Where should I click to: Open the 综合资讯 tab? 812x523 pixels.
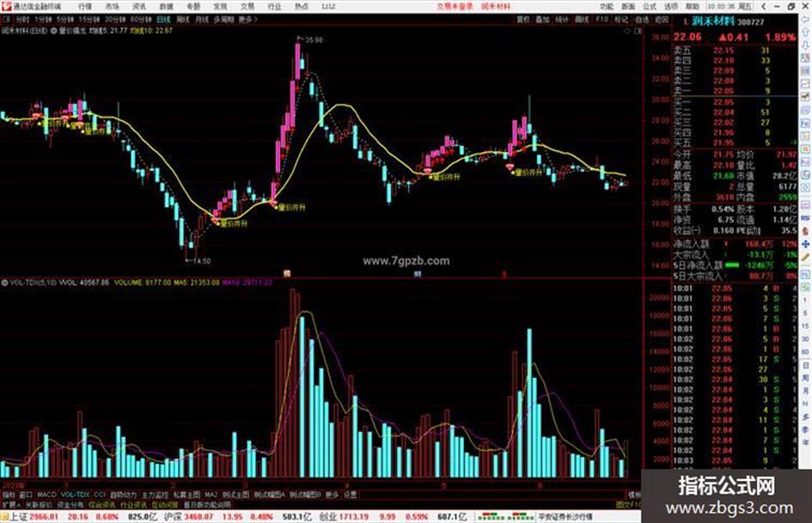point(101,504)
